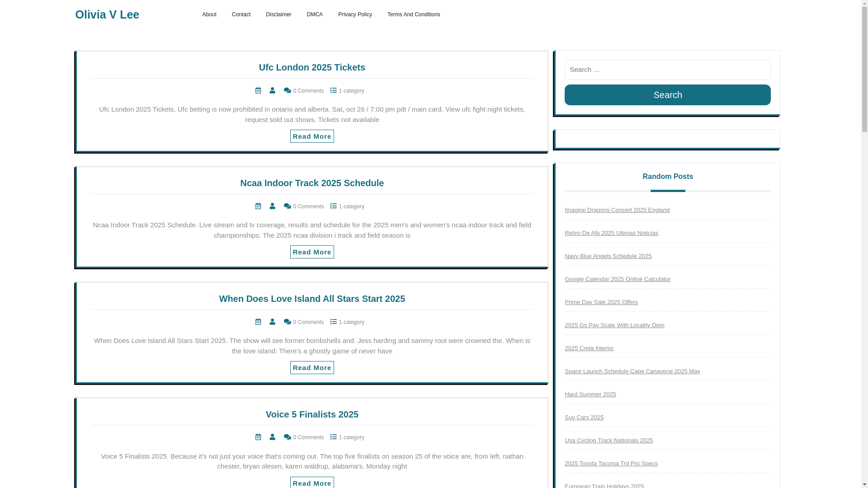The height and width of the screenshot is (488, 868).
Task: Click the calendar icon under Love Island All Stars post
Action: (x=258, y=322)
